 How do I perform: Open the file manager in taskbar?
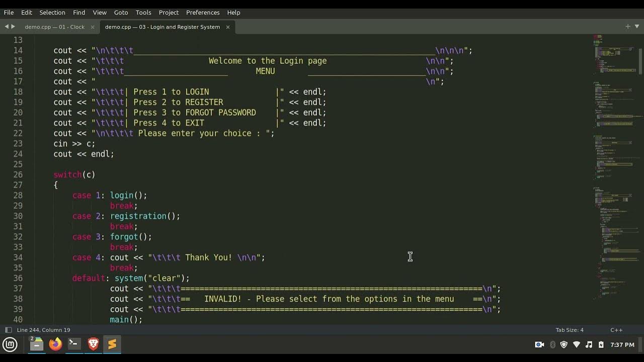[x=36, y=344]
